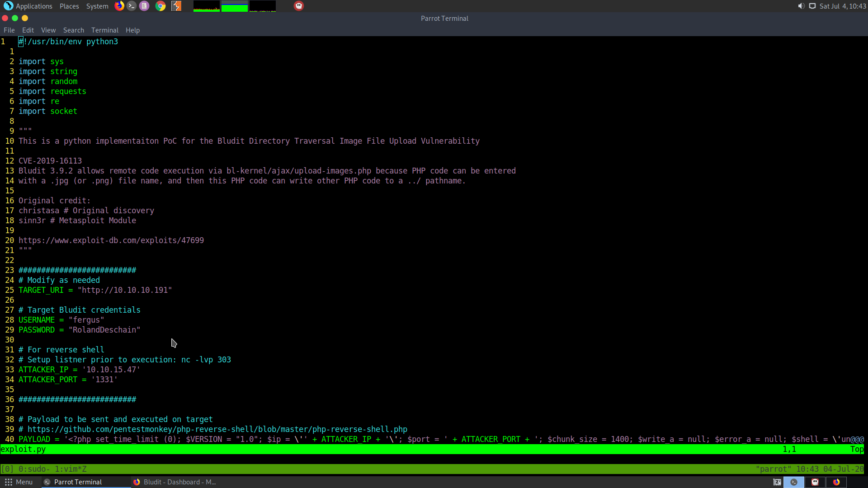Click the CPU usage graph applet
The image size is (868, 488).
click(206, 6)
